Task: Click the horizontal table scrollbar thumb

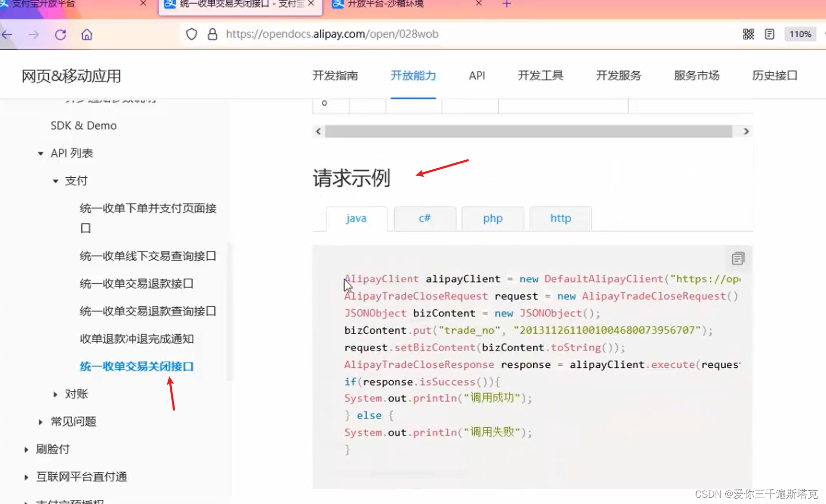Action: click(528, 131)
